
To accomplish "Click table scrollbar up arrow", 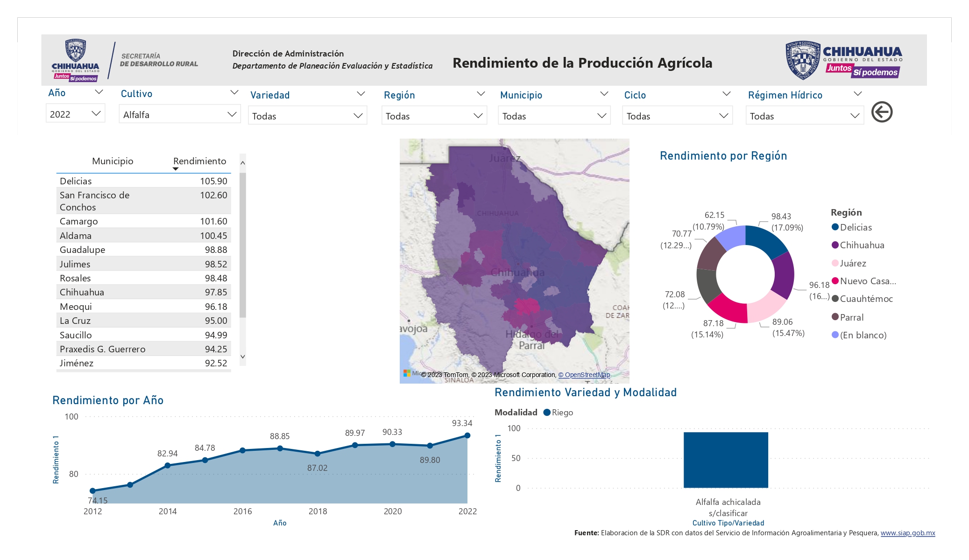I will coord(242,163).
